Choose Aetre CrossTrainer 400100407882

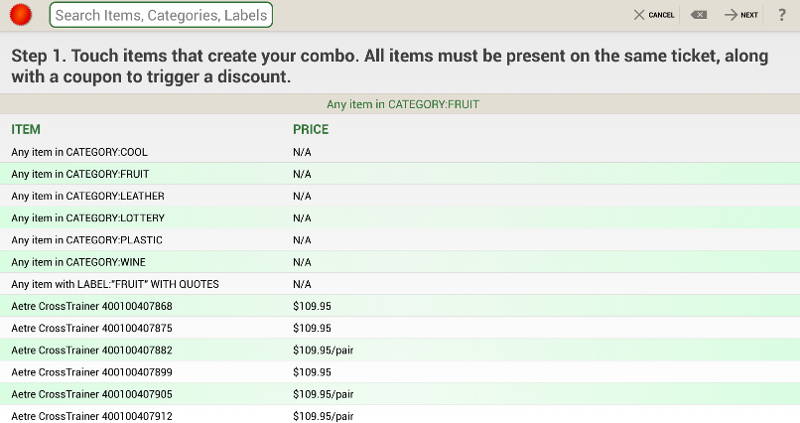tap(400, 350)
